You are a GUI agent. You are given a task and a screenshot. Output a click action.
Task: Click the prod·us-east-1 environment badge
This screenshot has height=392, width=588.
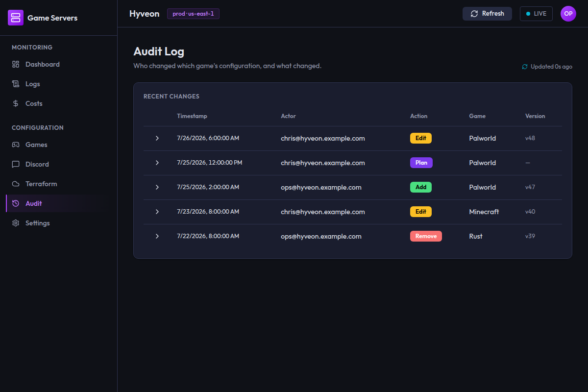pos(193,14)
